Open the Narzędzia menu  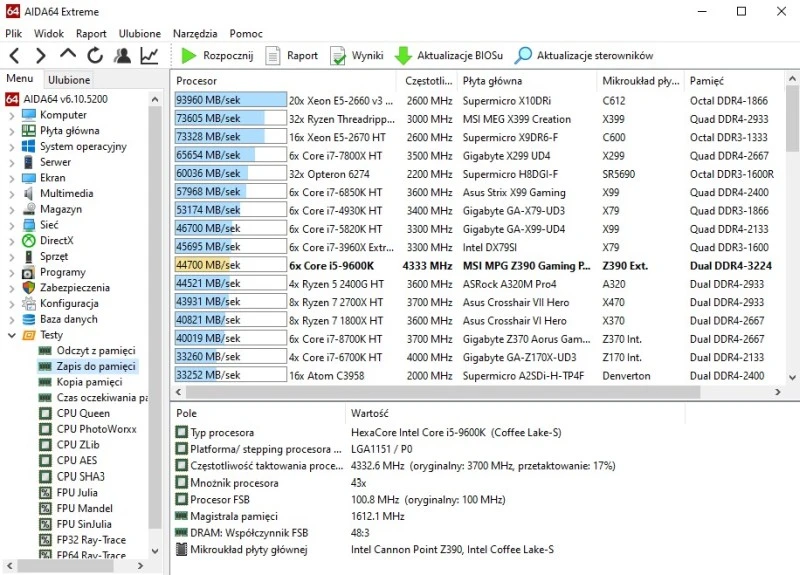195,34
